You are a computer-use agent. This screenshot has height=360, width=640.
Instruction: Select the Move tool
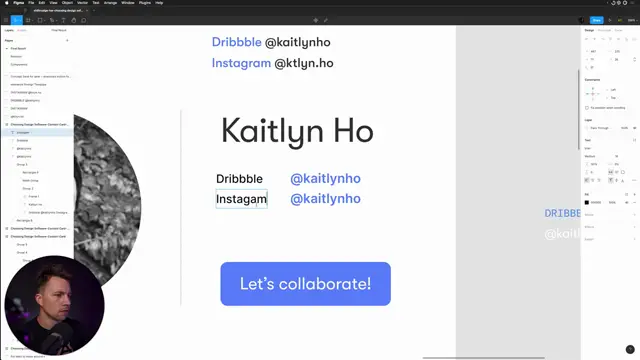tap(16, 20)
